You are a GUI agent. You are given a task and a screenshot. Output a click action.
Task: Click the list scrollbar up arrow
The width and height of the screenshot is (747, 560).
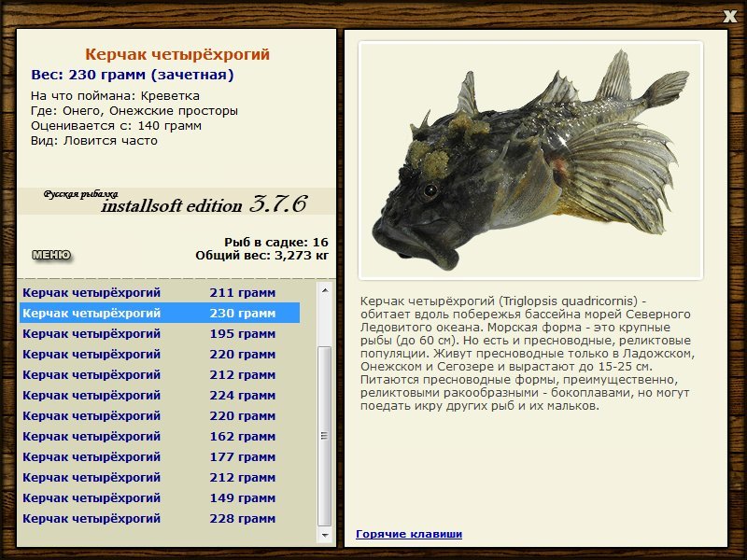coord(325,290)
